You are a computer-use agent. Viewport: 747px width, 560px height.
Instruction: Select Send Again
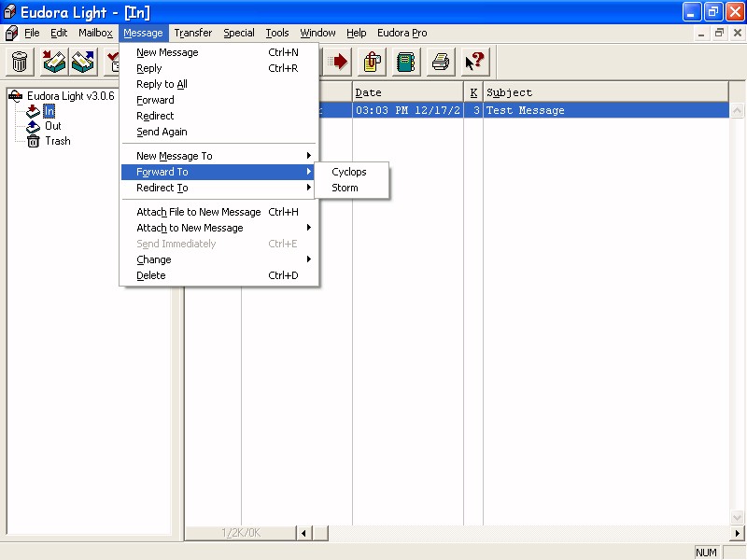click(x=218, y=132)
